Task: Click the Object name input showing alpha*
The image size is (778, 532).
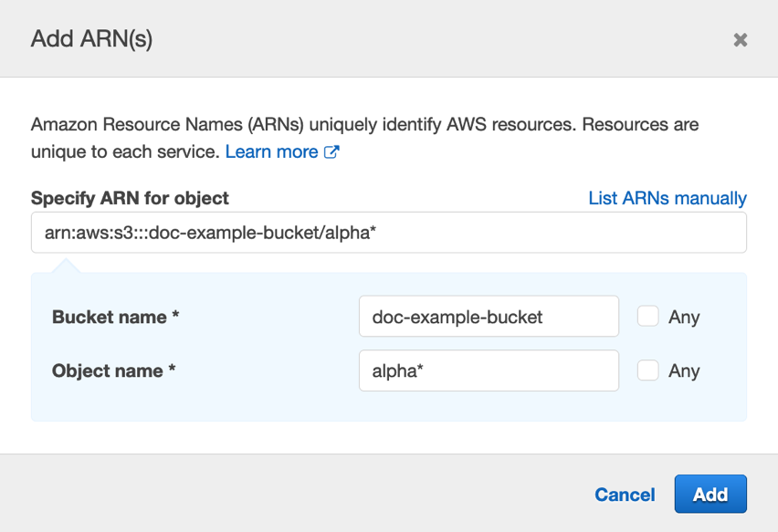Action: (489, 370)
